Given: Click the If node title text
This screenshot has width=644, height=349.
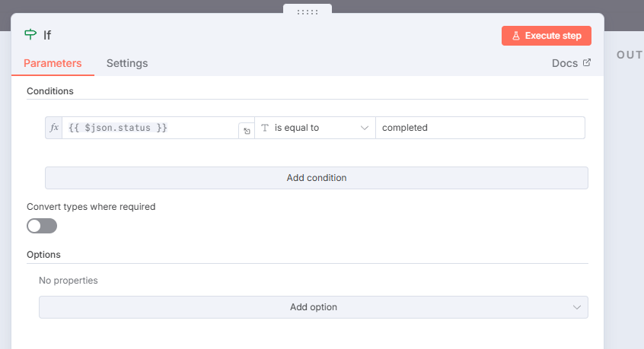Looking at the screenshot, I should point(47,35).
